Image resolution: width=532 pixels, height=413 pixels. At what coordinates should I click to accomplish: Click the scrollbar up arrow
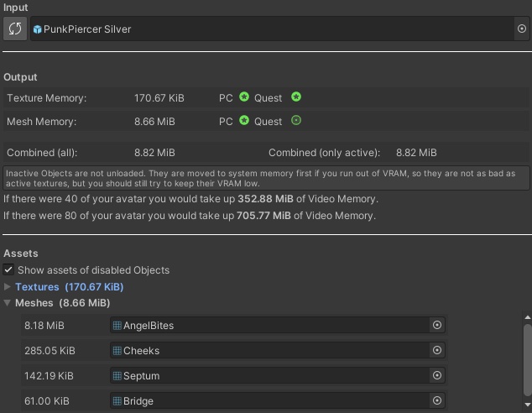[527, 318]
